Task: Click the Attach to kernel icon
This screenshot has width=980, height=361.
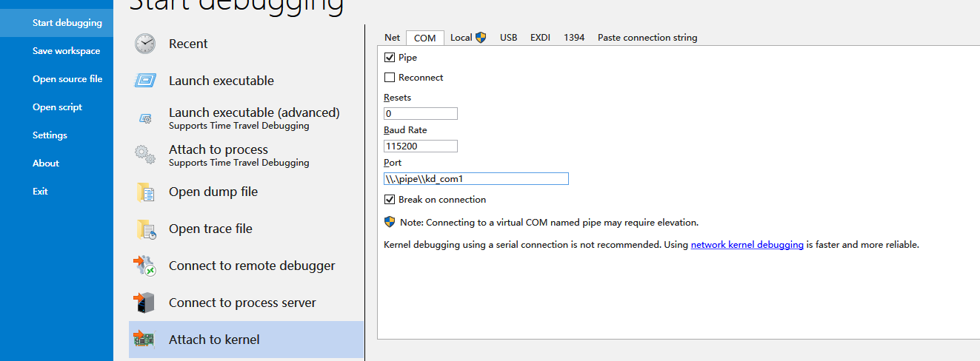Action: click(145, 340)
